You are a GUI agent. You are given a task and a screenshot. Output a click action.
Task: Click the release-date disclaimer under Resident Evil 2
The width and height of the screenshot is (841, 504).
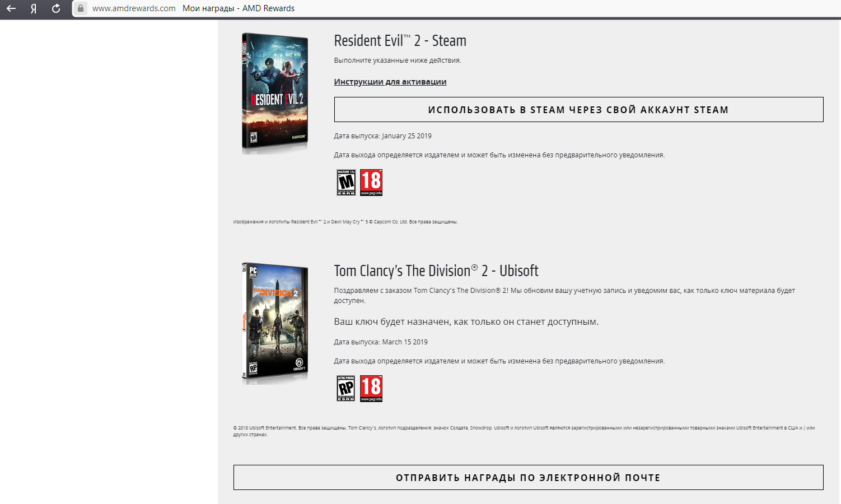coord(499,155)
